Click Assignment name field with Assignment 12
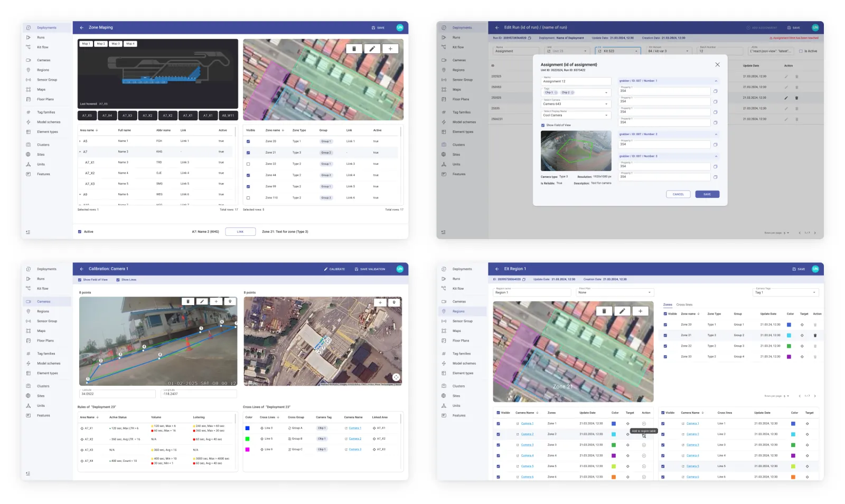The height and width of the screenshot is (504, 845). 576,81
